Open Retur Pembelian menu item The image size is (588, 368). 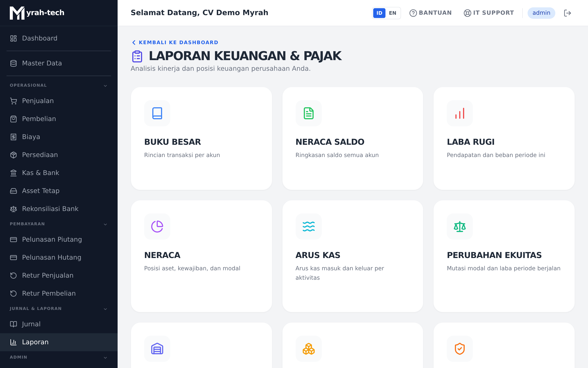click(x=59, y=294)
